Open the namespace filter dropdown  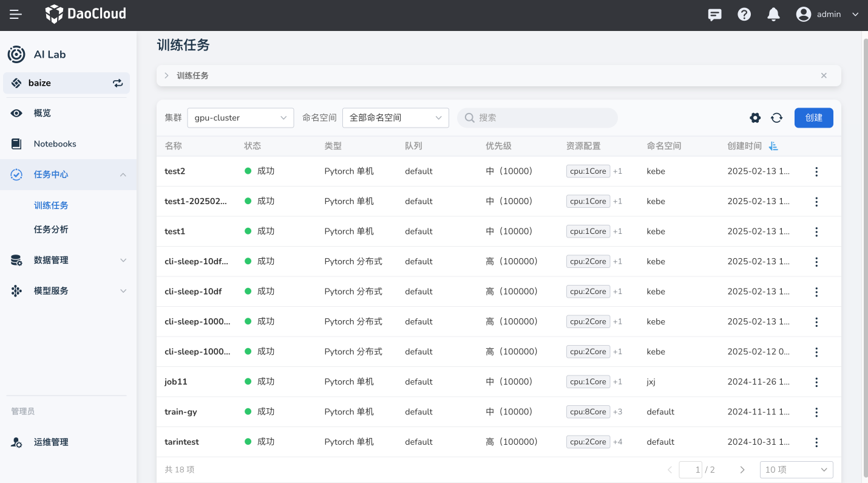click(x=395, y=118)
